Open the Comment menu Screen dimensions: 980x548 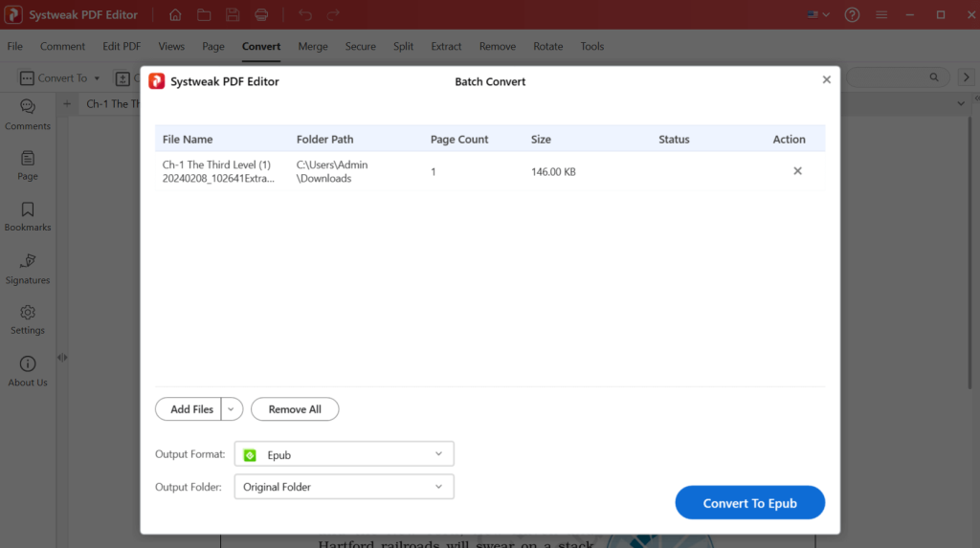tap(62, 46)
